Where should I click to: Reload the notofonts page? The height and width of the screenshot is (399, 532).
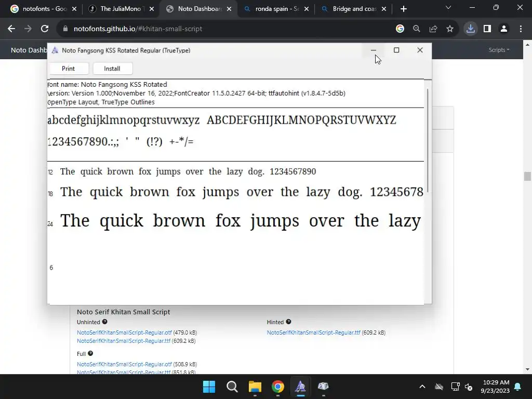coord(45,29)
